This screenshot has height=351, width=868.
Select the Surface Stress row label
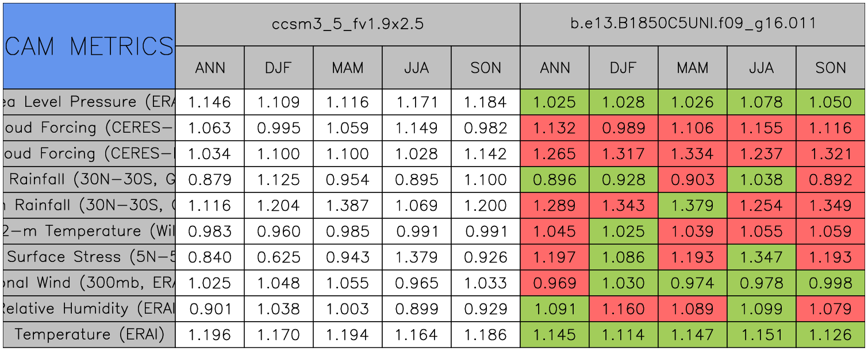(x=89, y=257)
